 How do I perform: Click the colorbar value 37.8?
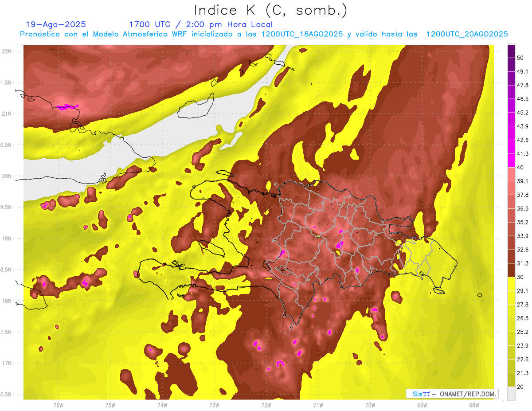[x=523, y=195]
